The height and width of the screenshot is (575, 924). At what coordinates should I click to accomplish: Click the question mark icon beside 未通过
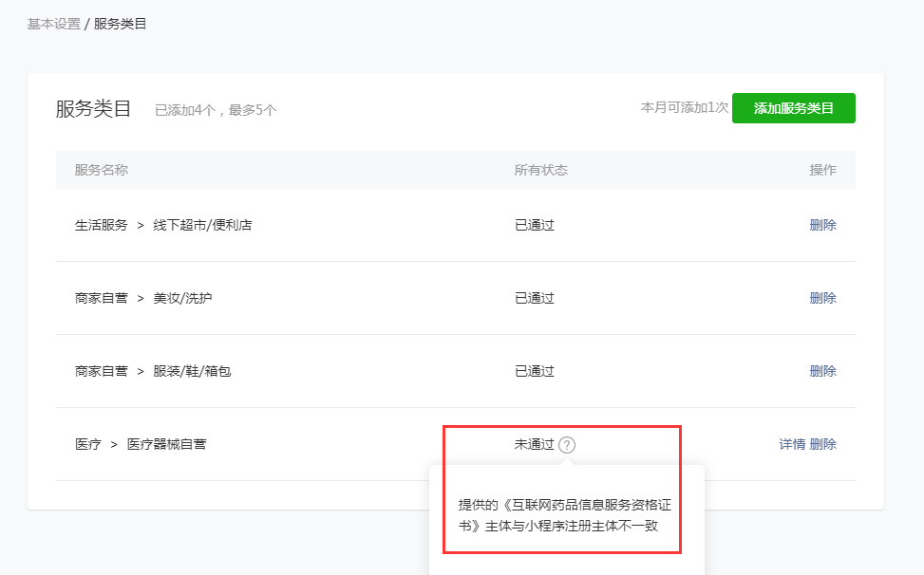tap(567, 445)
